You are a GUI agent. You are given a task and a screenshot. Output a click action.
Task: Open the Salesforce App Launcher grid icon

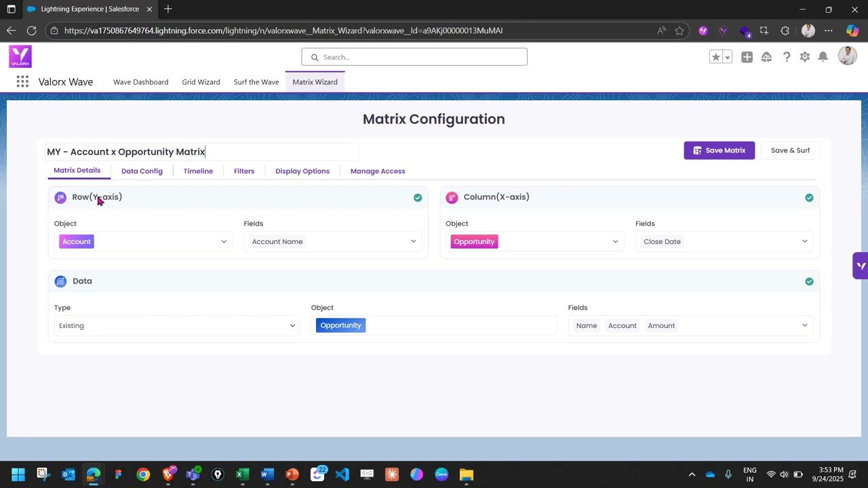click(x=22, y=82)
